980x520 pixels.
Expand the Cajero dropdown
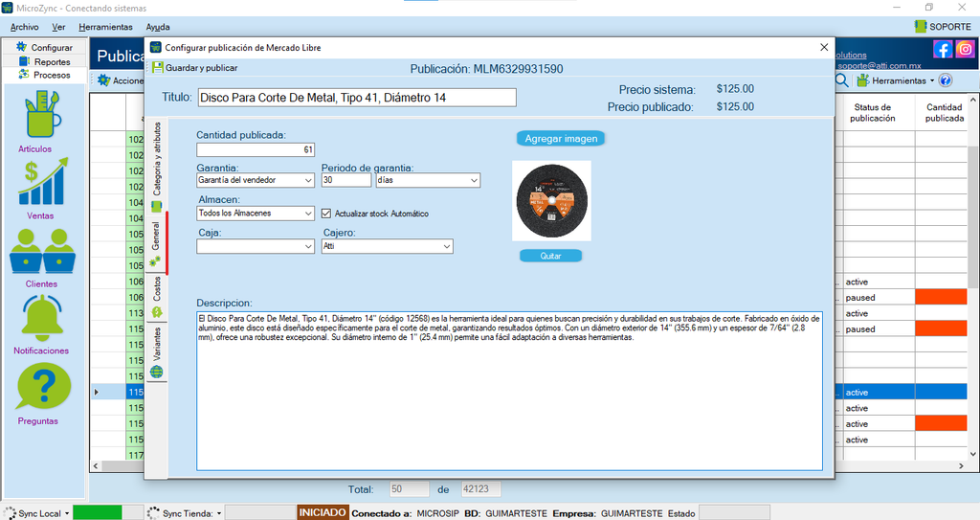click(x=447, y=246)
